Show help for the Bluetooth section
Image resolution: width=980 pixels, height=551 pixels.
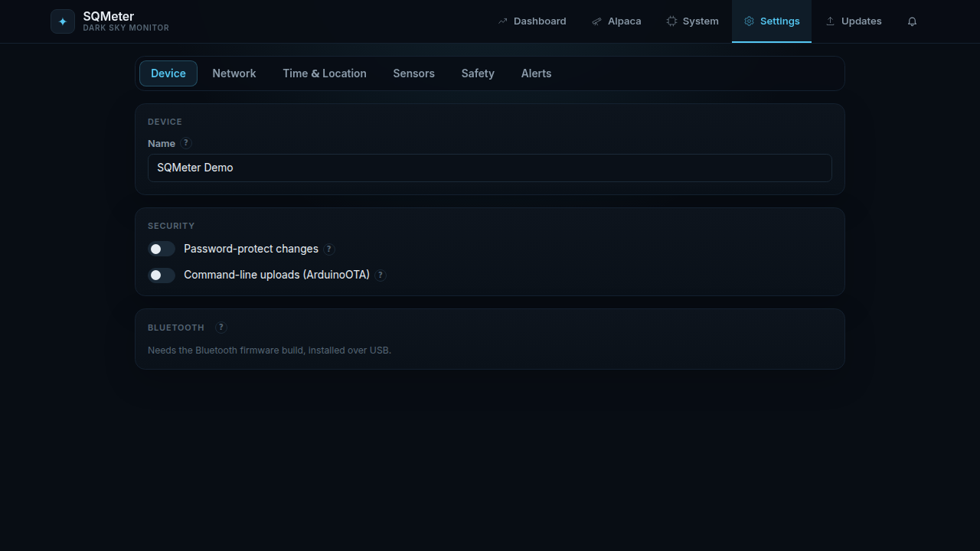click(x=221, y=327)
